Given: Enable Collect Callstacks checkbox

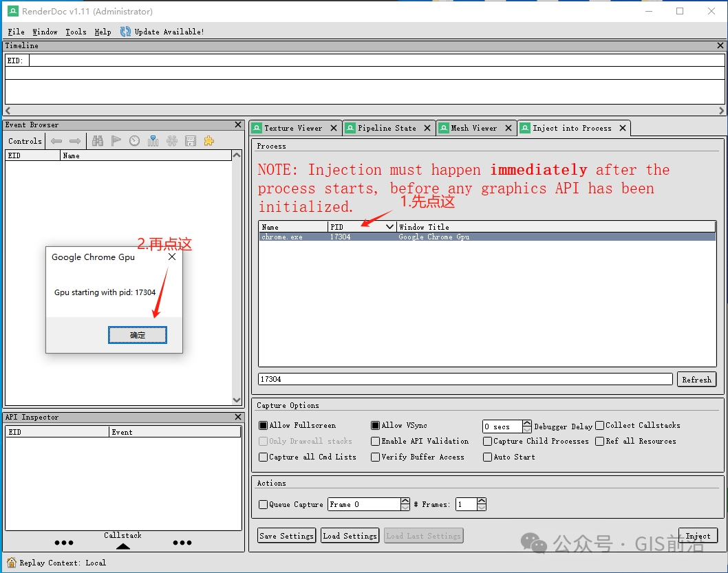Looking at the screenshot, I should coord(600,425).
